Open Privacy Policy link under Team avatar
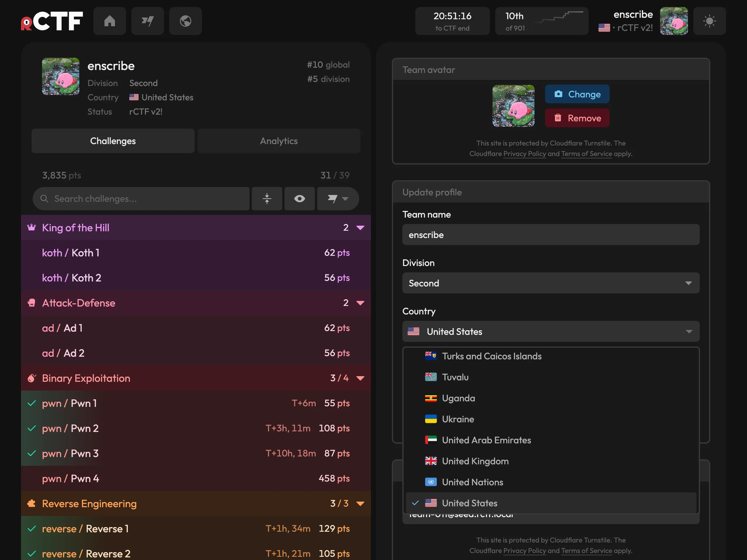Viewport: 747px width, 560px height. 524,154
